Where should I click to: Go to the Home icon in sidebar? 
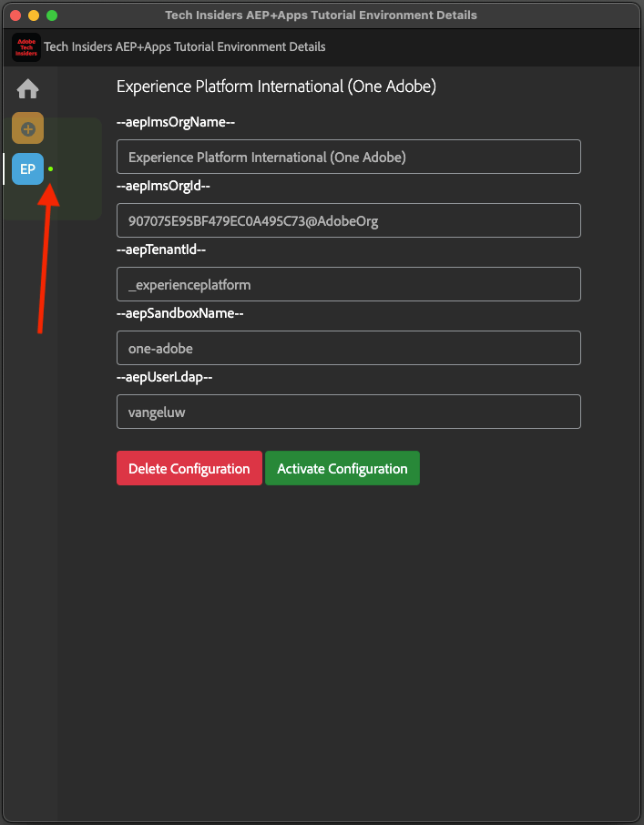pyautogui.click(x=28, y=89)
